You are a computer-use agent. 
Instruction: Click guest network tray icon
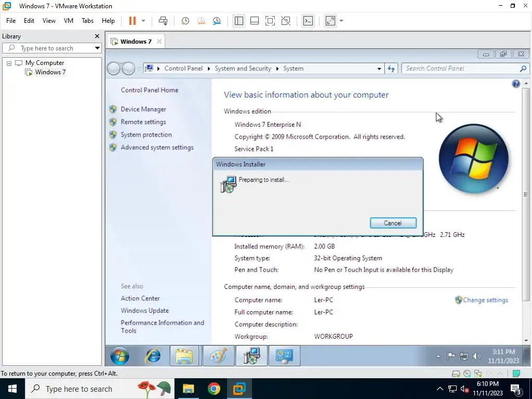464,356
